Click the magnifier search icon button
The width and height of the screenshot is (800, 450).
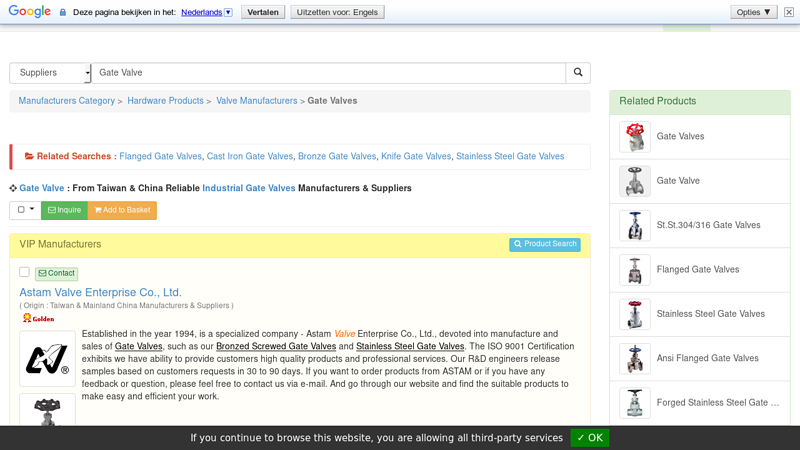pyautogui.click(x=578, y=72)
